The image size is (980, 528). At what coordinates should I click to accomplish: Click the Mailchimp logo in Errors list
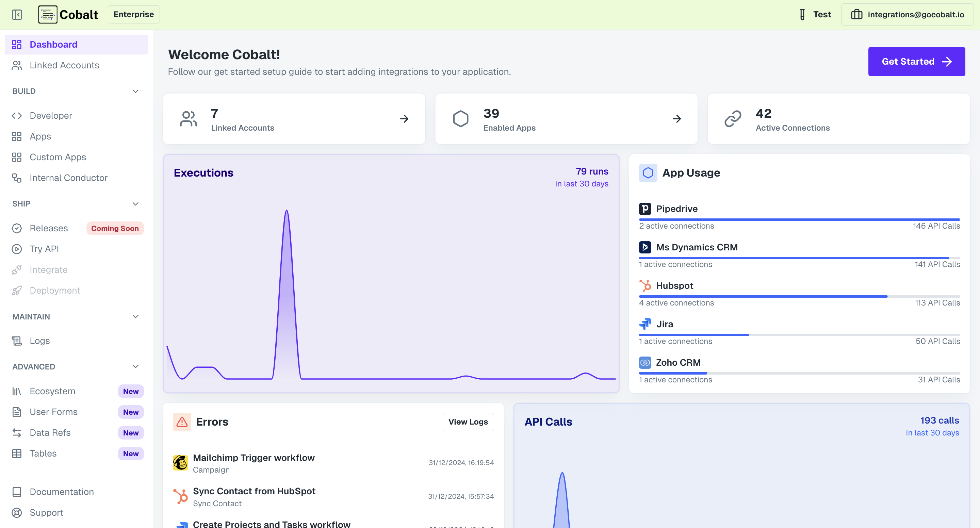pos(180,463)
